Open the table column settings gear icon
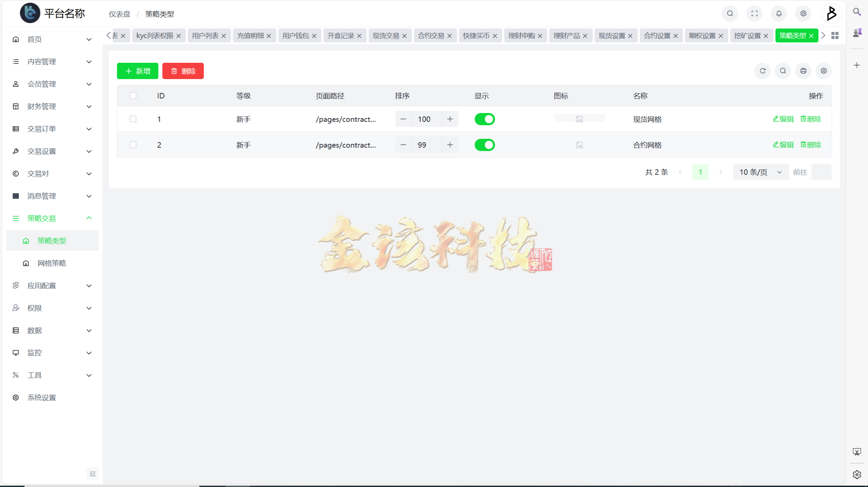868x487 pixels. tap(823, 71)
